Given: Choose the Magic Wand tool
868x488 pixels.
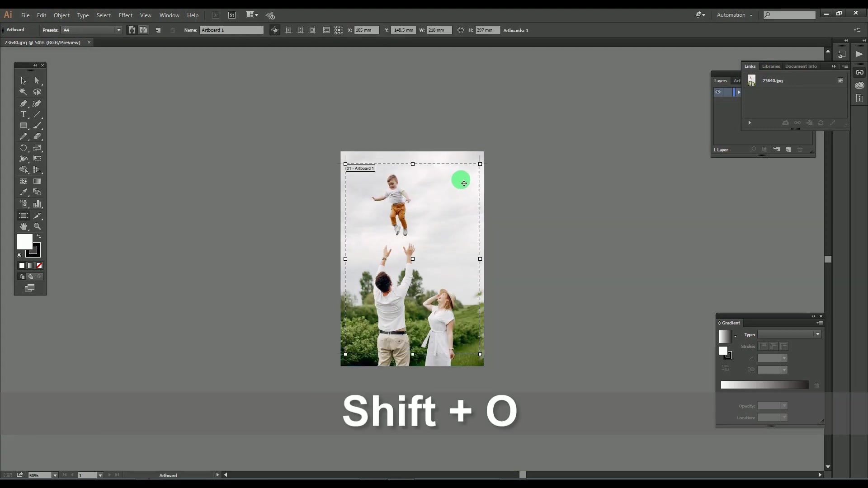Looking at the screenshot, I should point(24,92).
